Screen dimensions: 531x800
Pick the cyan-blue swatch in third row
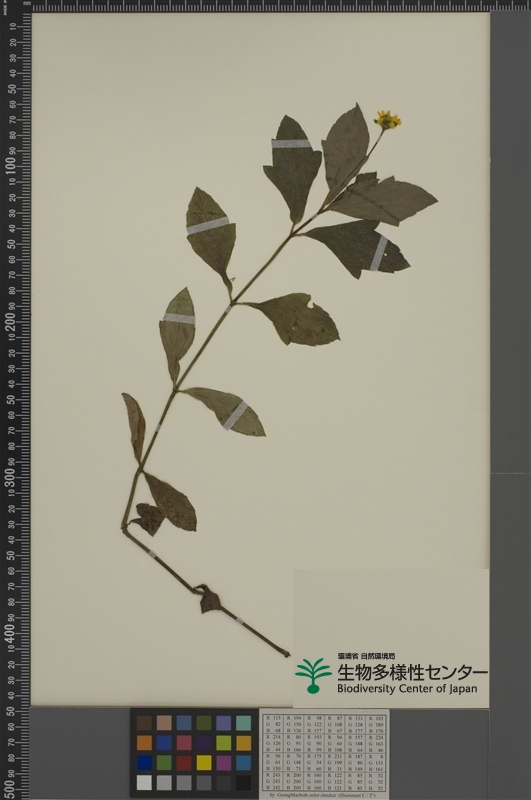(x=244, y=762)
